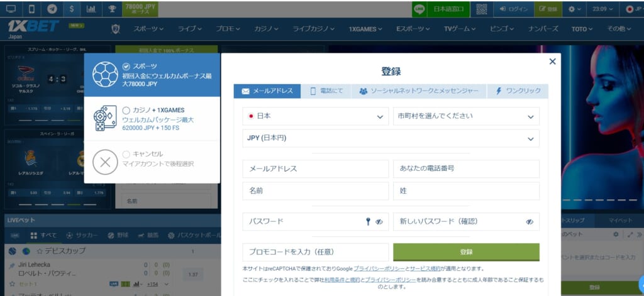This screenshot has height=296, width=644.
Task: Click the casino cards and dice icon
Action: [x=105, y=118]
